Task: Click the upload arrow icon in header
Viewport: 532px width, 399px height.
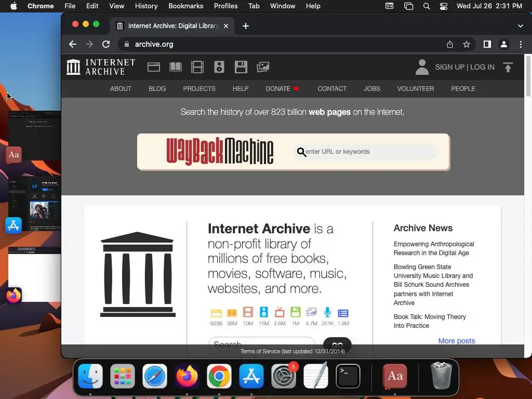Action: (x=508, y=67)
